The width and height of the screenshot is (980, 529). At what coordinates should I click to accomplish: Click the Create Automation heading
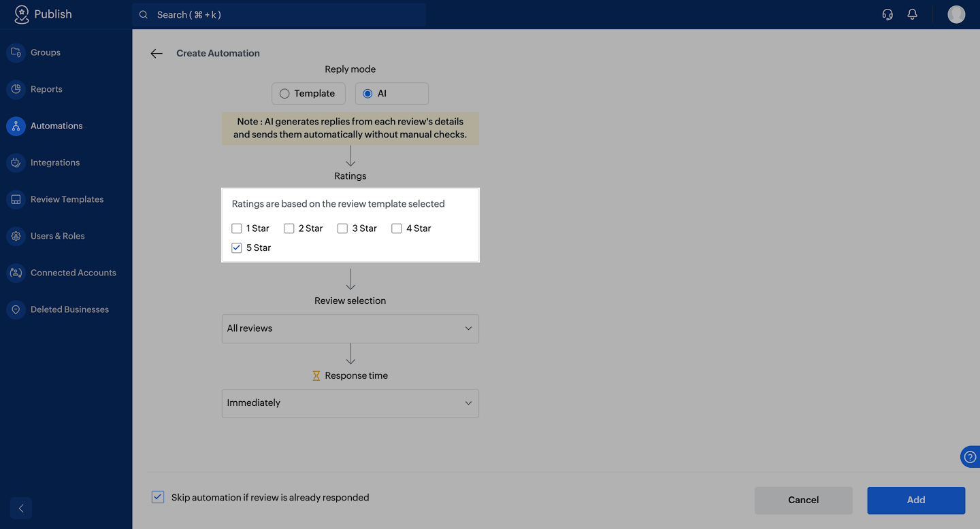coord(218,53)
